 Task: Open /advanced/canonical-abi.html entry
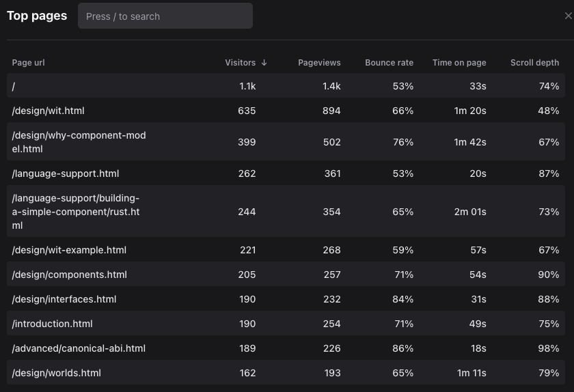tap(79, 348)
